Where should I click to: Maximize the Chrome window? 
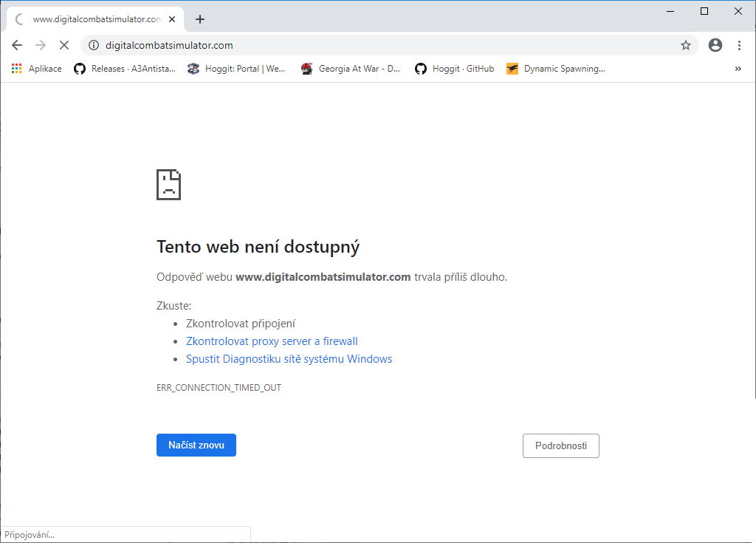click(704, 11)
